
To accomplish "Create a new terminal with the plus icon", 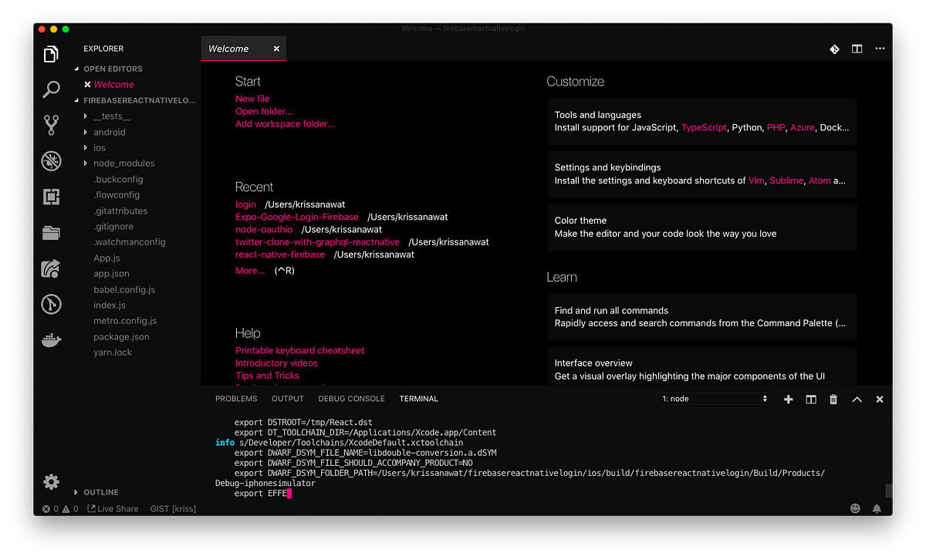I will click(788, 399).
